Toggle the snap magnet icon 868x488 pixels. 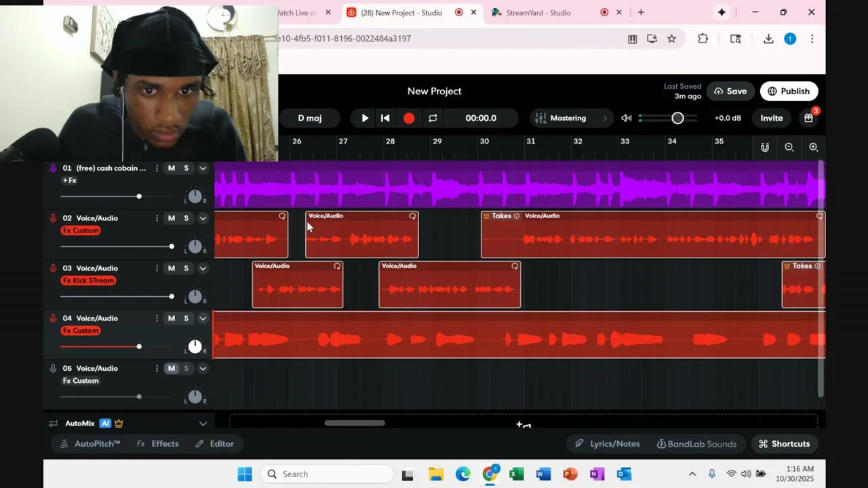click(x=765, y=147)
